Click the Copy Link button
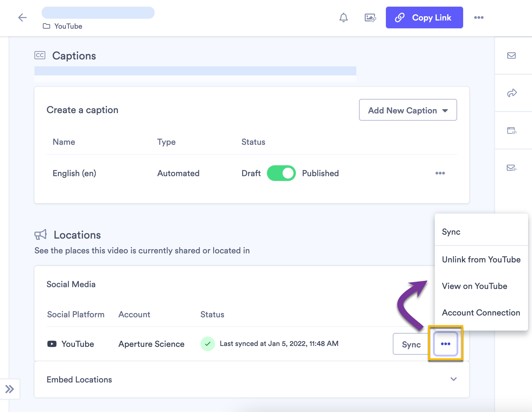This screenshot has height=412, width=532. [424, 17]
